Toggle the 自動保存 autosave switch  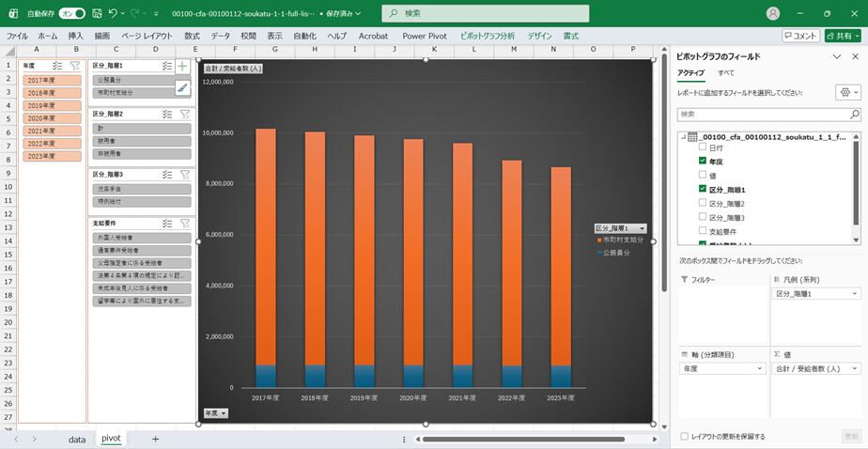click(71, 13)
